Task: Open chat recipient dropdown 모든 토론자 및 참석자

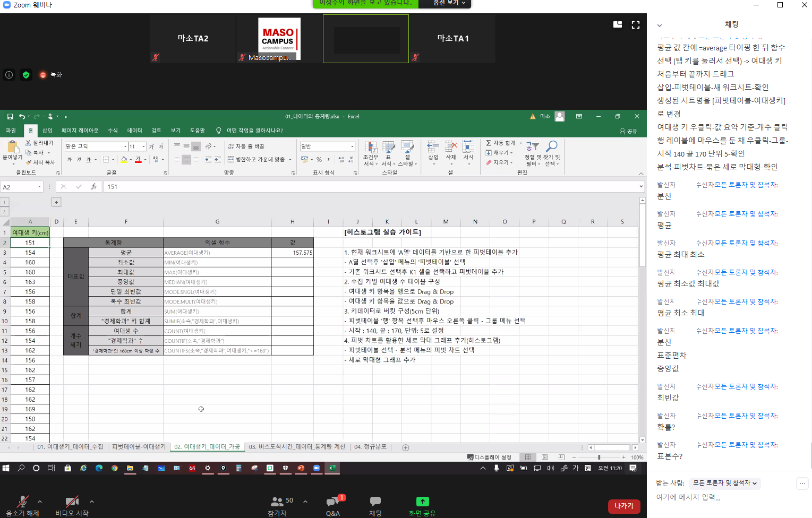Action: click(x=725, y=483)
